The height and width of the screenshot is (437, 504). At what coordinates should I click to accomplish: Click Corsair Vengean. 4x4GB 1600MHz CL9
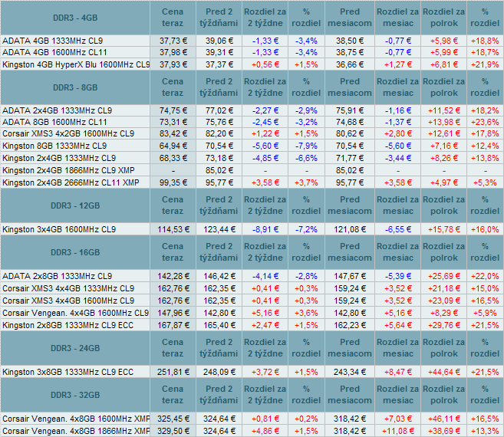click(x=75, y=313)
